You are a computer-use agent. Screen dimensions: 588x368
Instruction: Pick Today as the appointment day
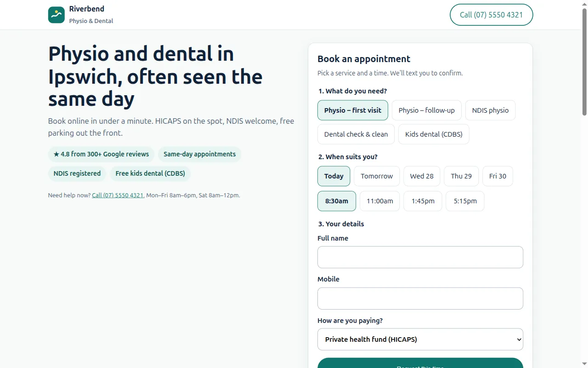coord(334,176)
